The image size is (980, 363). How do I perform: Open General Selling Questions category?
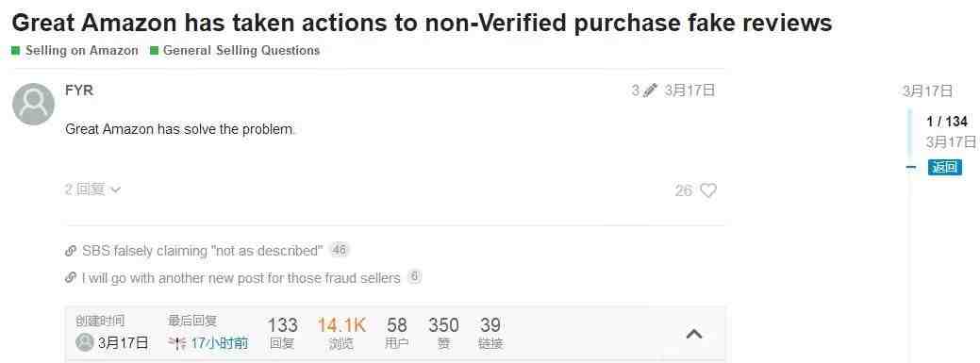click(x=241, y=51)
